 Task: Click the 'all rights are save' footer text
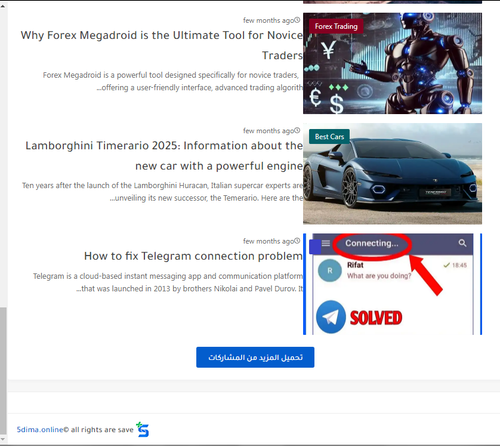pos(102,430)
